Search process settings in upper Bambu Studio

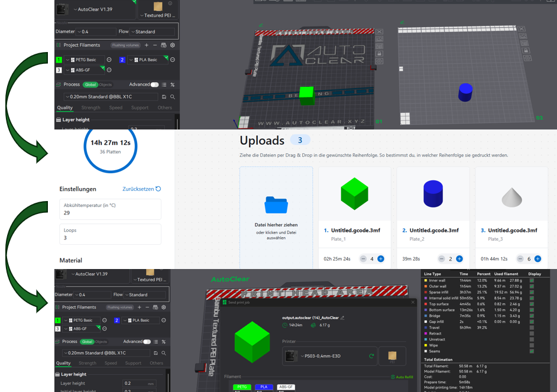click(x=173, y=96)
